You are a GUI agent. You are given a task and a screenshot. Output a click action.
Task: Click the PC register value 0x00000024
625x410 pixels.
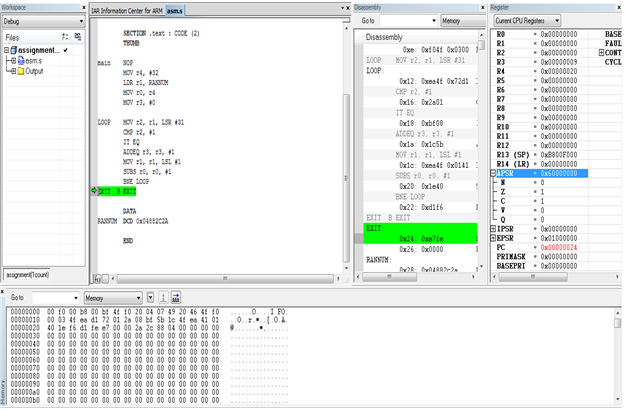click(558, 247)
